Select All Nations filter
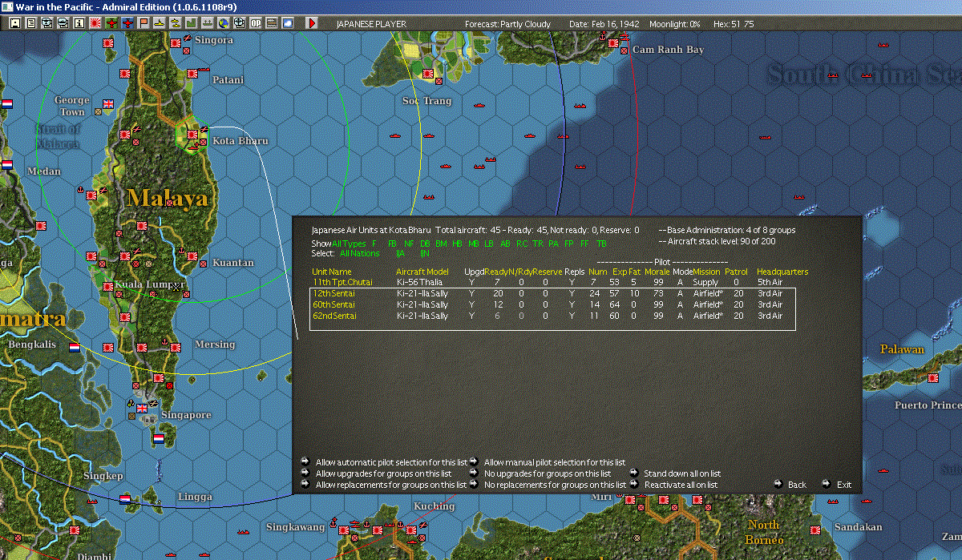This screenshot has width=962, height=560. pos(360,253)
